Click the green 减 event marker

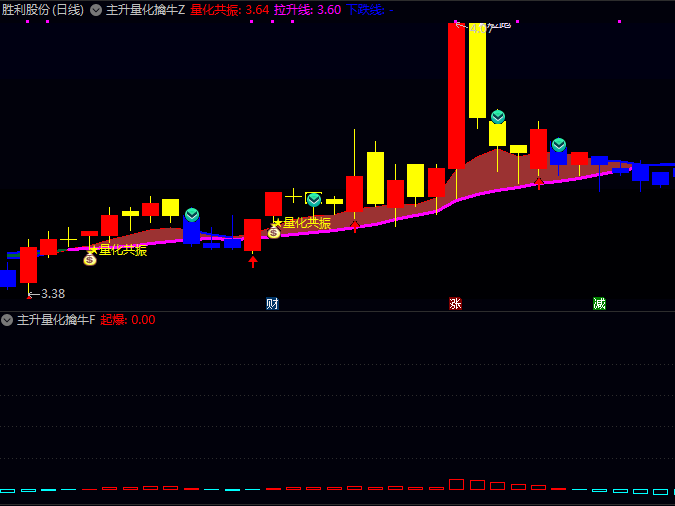(599, 304)
